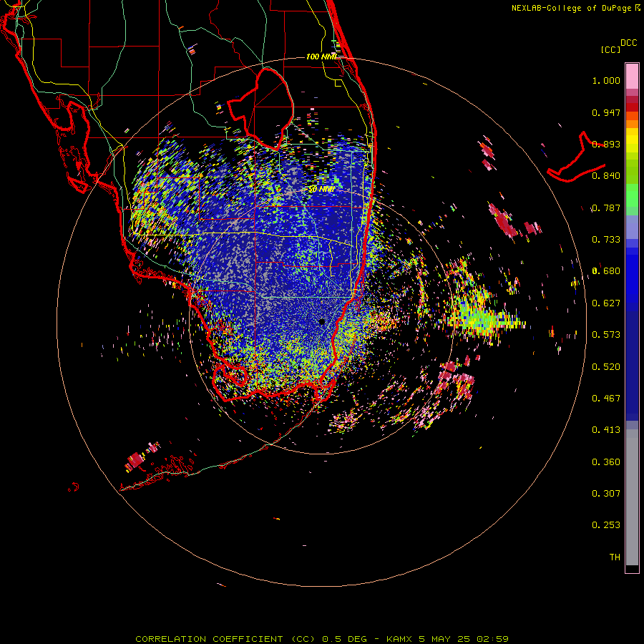644x644 pixels.
Task: Click the DCC product label above the scale
Action: 628,43
